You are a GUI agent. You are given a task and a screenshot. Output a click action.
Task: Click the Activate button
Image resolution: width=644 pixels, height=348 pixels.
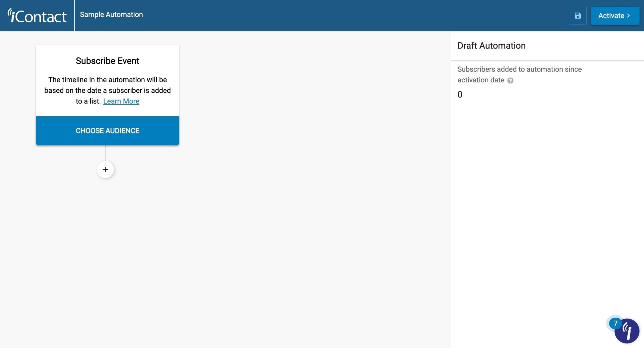[x=615, y=16]
